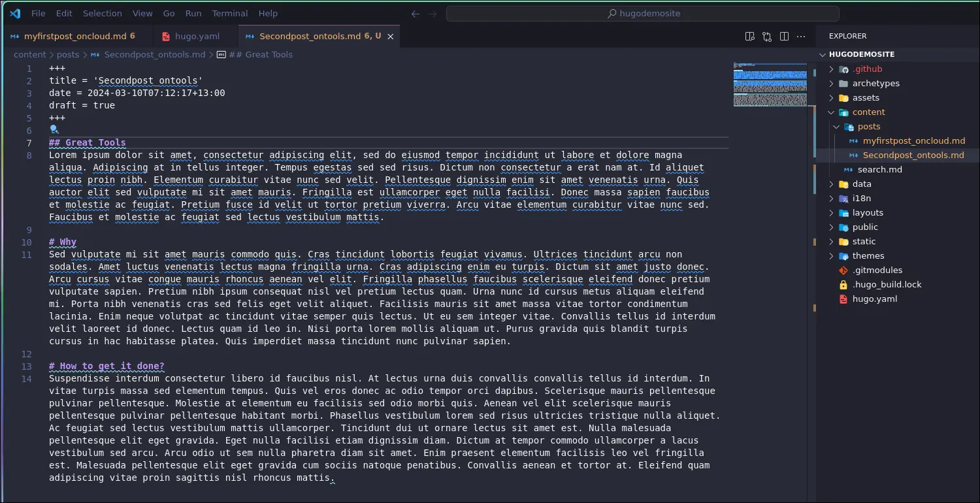This screenshot has width=980, height=503.
Task: Split the editor right
Action: click(x=784, y=37)
